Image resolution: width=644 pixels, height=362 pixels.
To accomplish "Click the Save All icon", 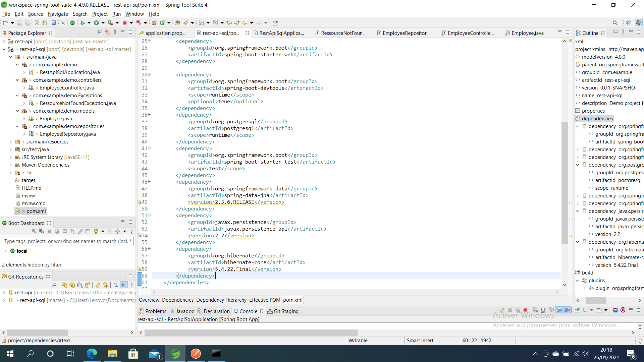I will click(x=28, y=23).
